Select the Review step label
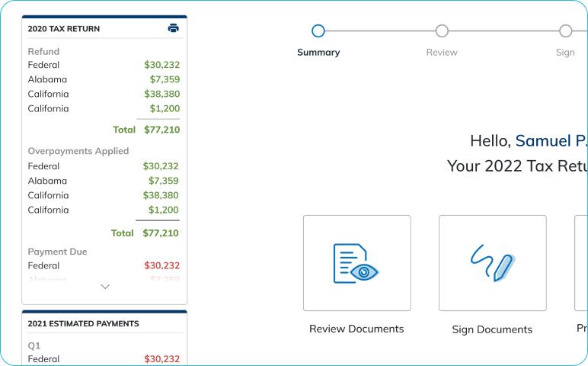The height and width of the screenshot is (366, 588). pos(442,52)
